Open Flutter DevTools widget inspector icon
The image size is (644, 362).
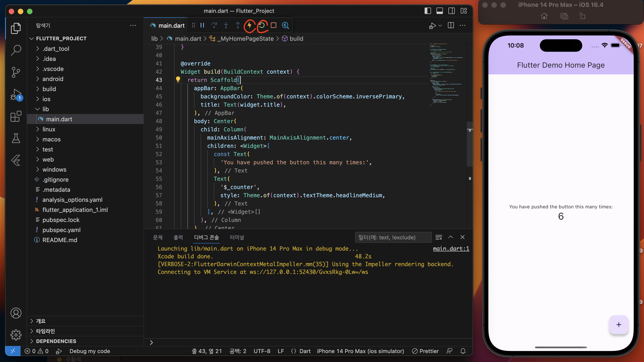click(x=285, y=25)
